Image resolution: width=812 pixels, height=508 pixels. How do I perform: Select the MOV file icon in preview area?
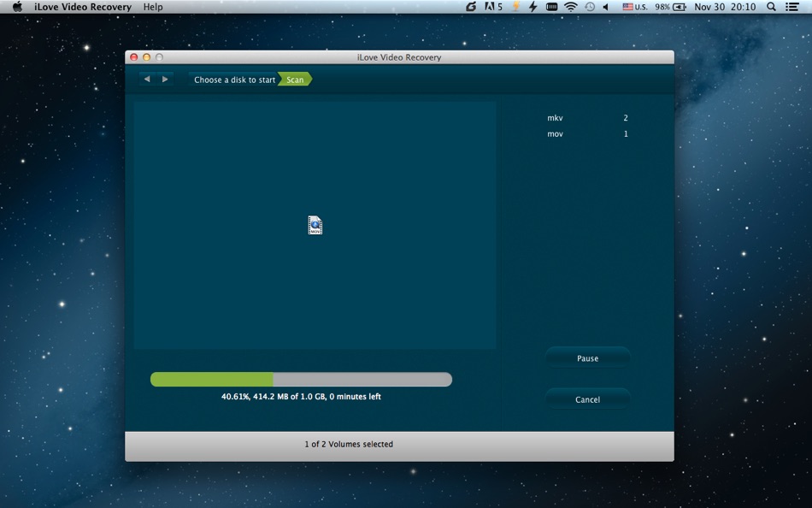click(315, 225)
